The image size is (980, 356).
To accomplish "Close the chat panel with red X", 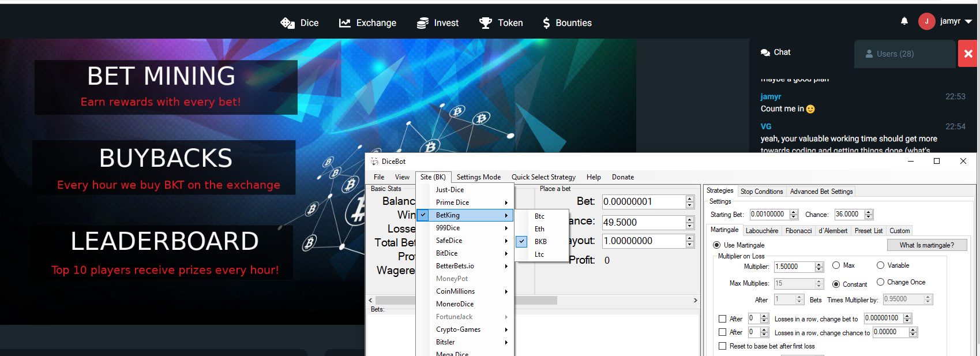I will click(x=968, y=54).
